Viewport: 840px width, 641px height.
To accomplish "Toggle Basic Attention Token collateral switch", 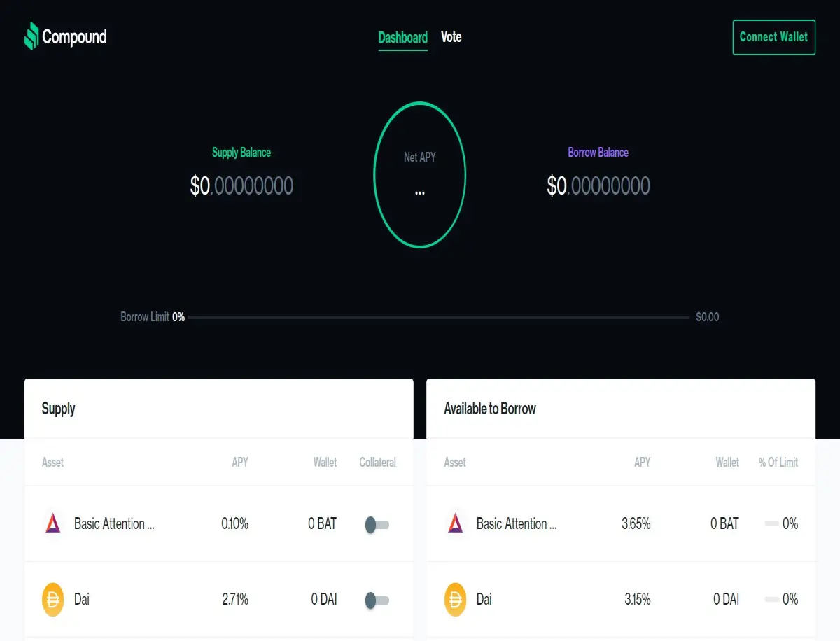I will tap(377, 524).
